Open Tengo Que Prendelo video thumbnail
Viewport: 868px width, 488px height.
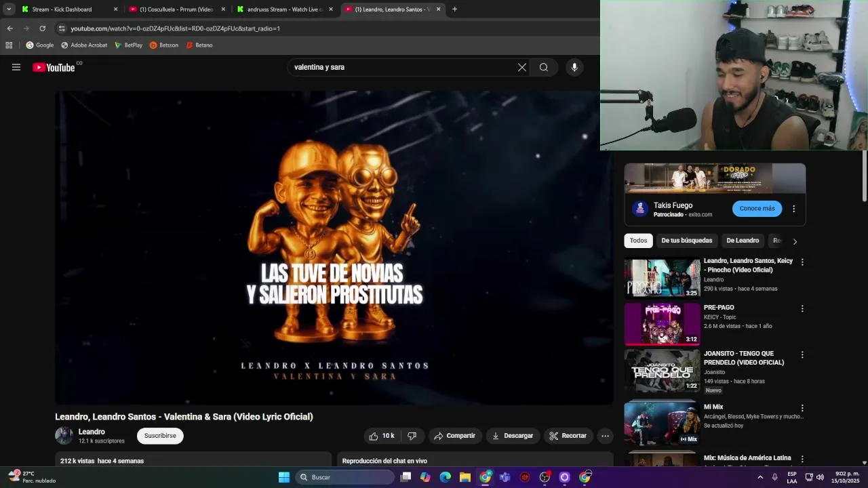(662, 371)
